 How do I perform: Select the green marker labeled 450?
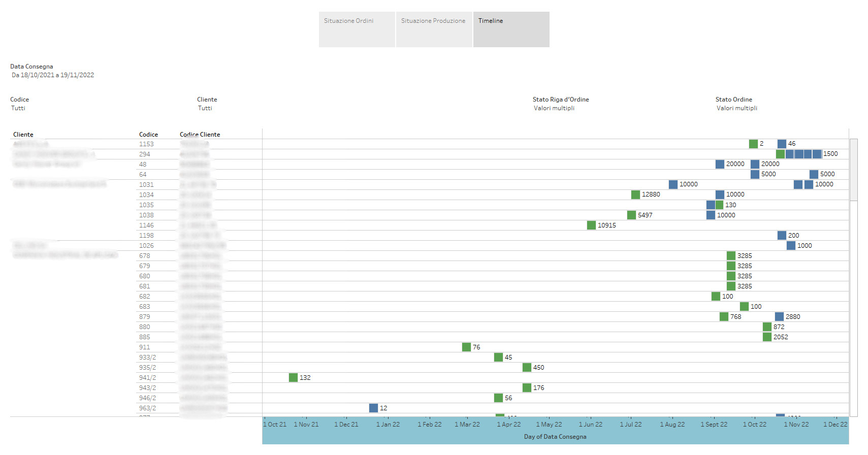point(527,367)
